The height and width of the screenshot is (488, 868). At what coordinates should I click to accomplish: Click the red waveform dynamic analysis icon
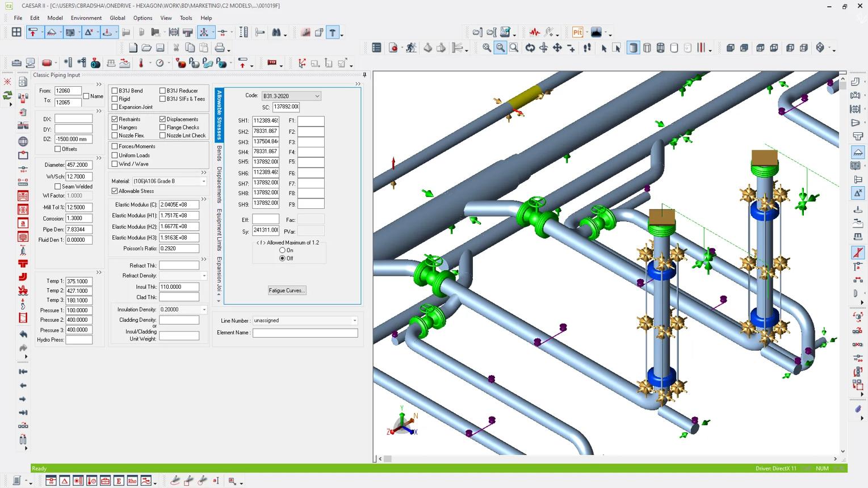(534, 32)
